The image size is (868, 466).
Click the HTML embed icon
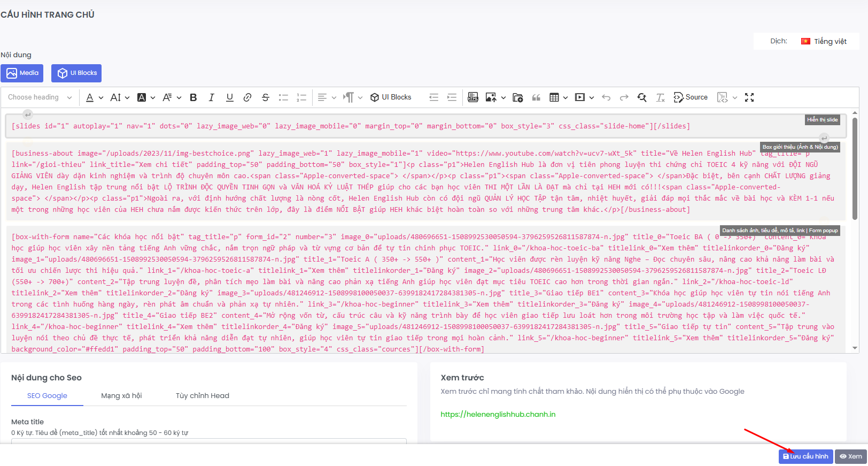(x=472, y=97)
